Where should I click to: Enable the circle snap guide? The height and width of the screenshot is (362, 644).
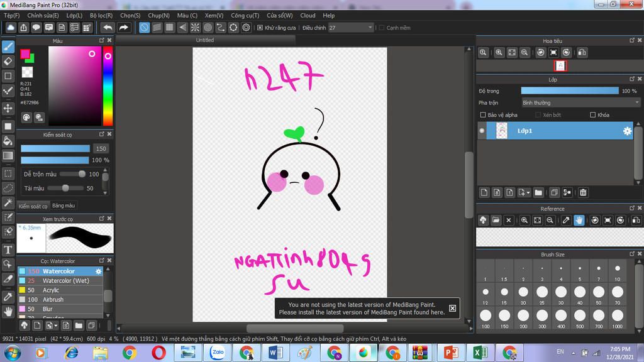(x=208, y=28)
